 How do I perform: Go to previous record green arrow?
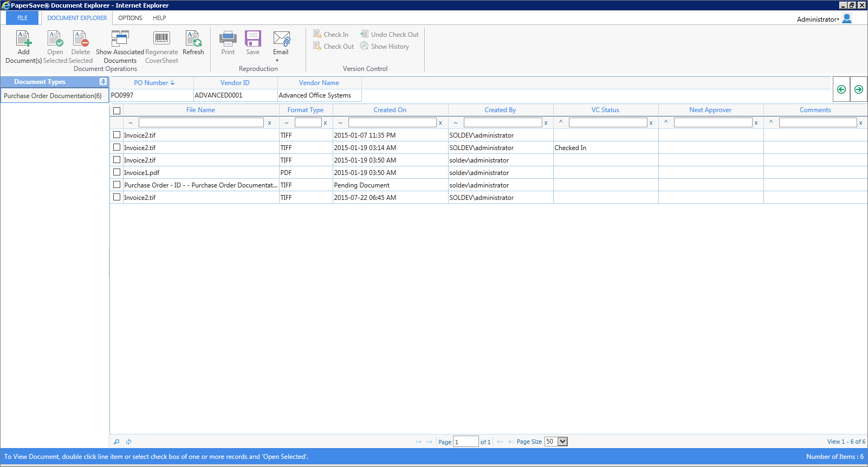point(841,89)
